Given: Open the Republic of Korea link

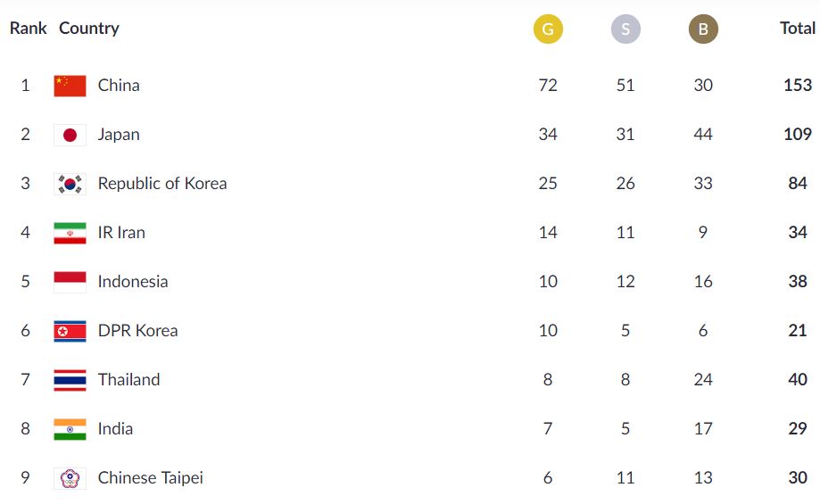Looking at the screenshot, I should click(x=162, y=184).
